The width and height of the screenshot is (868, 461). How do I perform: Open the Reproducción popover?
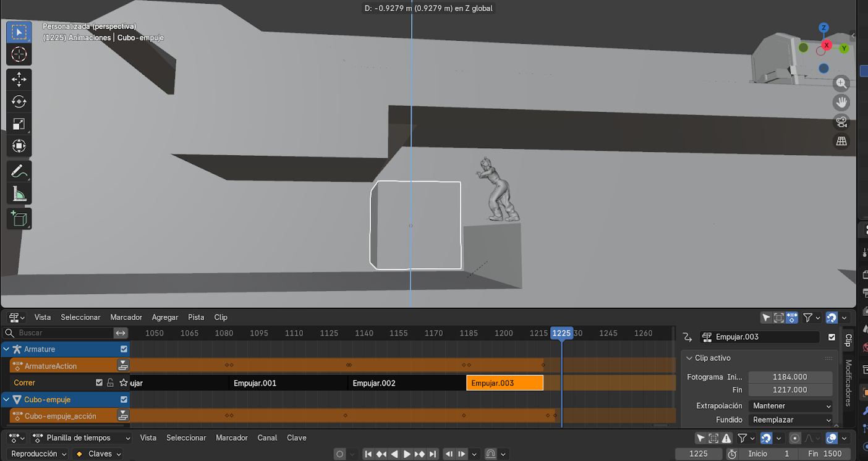(38, 454)
